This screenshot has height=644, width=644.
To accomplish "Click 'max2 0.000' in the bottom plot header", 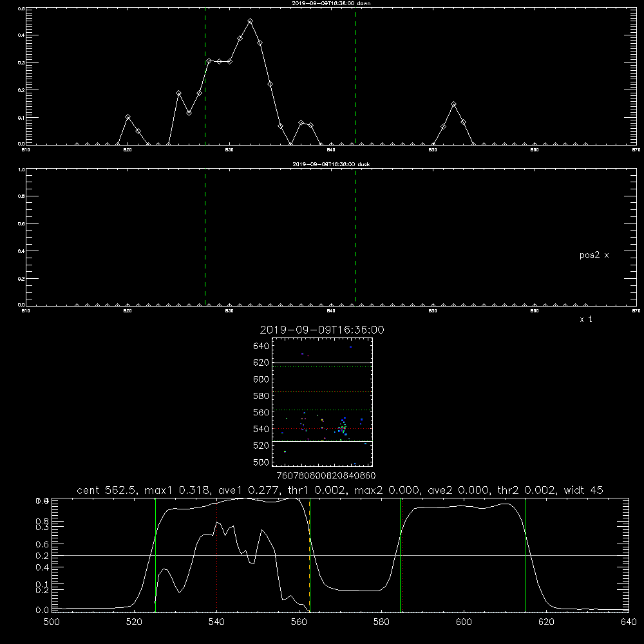I will (x=387, y=490).
